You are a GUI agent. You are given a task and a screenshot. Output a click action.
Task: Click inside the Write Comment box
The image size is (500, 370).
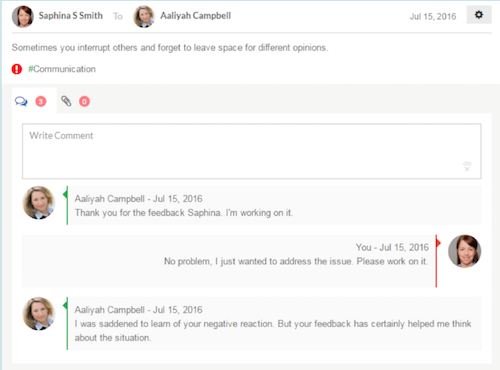(x=251, y=151)
